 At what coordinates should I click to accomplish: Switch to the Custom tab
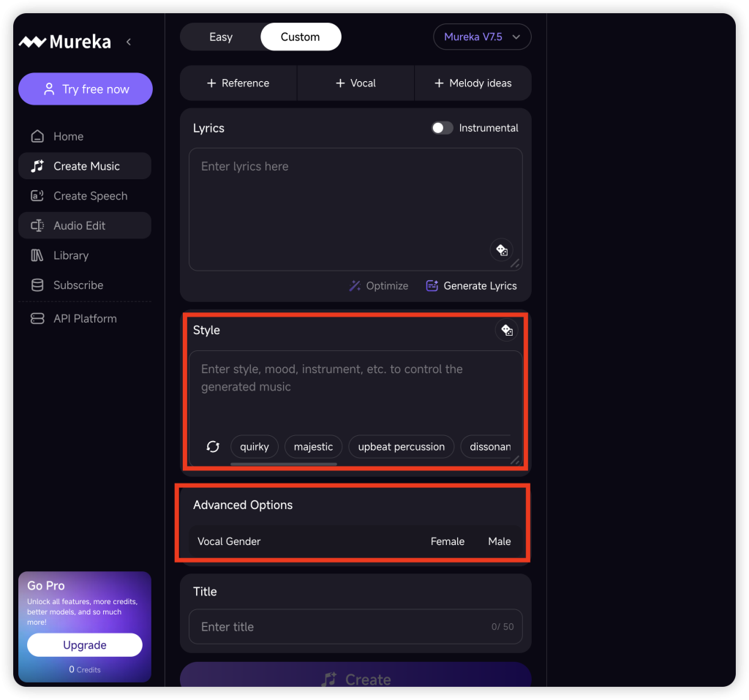300,37
